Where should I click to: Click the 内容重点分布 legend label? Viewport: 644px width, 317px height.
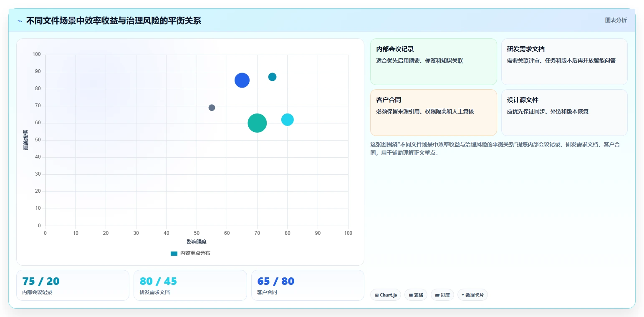tap(195, 254)
